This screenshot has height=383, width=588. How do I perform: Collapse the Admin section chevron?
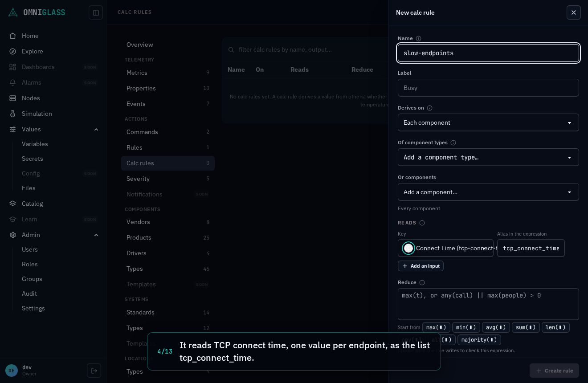[x=96, y=235]
